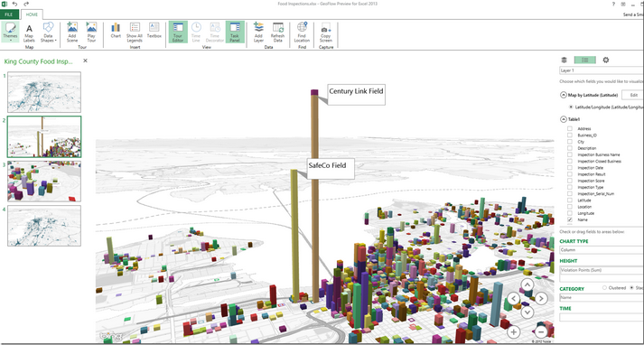Viewport: 644px width, 345px height.
Task: Check the Inspection Type field
Action: (x=570, y=187)
